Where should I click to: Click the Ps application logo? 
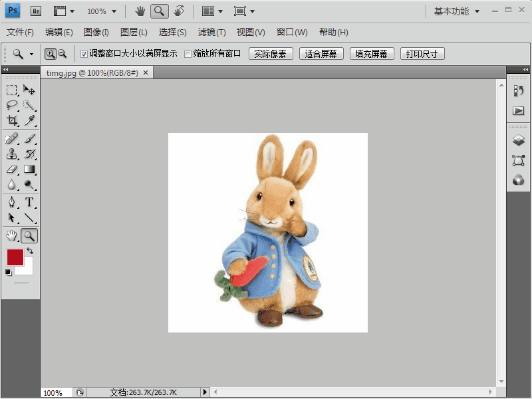point(13,11)
